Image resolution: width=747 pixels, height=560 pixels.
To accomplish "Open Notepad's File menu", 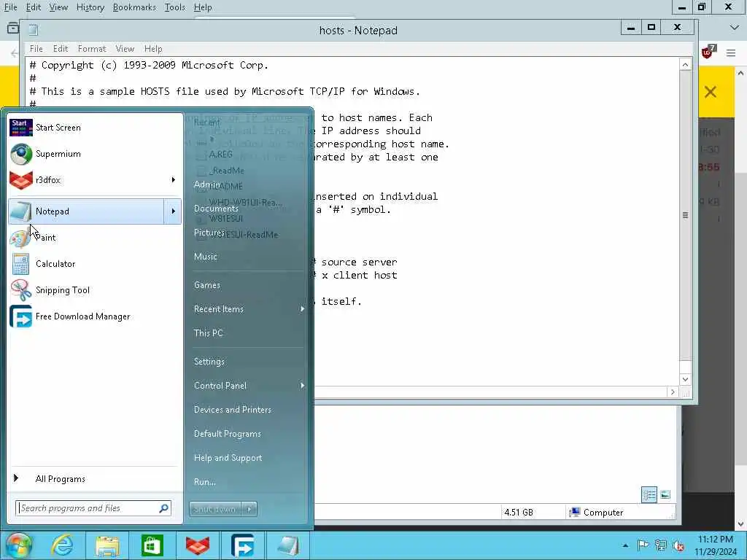I will 36,49.
